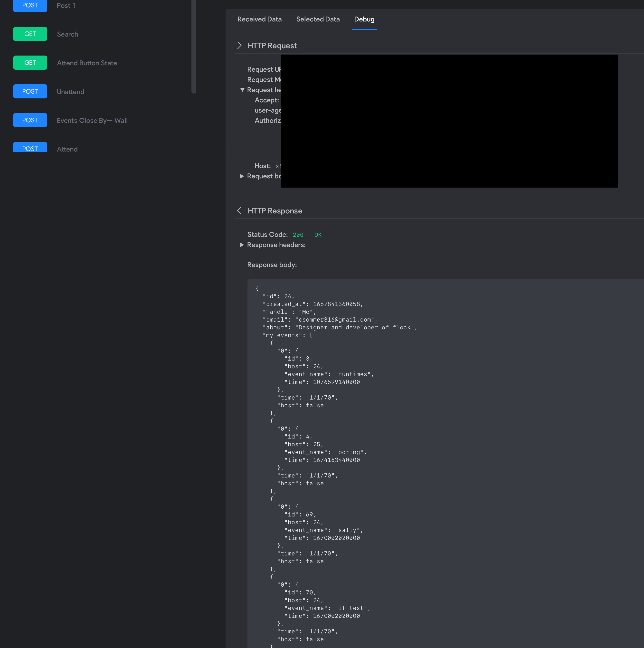The image size is (644, 648).
Task: Click the Host label in request headers
Action: pyautogui.click(x=263, y=166)
